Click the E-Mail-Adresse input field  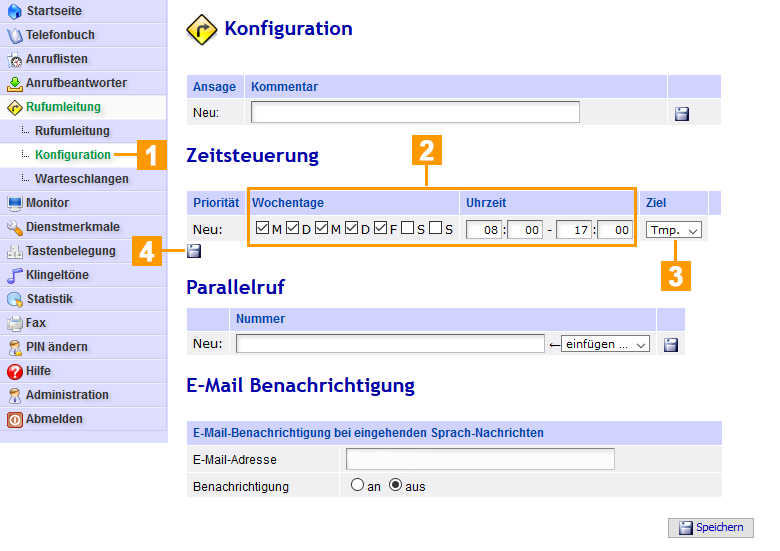click(480, 459)
